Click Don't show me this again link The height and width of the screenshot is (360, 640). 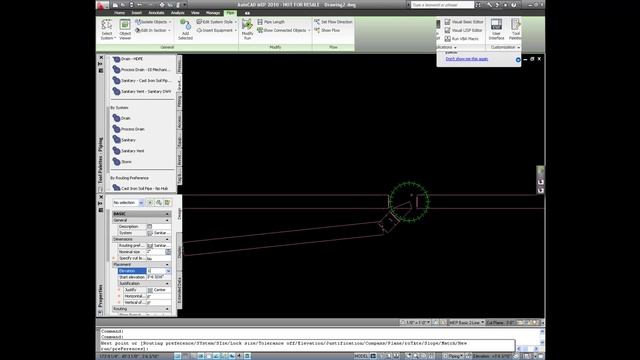pos(467,59)
